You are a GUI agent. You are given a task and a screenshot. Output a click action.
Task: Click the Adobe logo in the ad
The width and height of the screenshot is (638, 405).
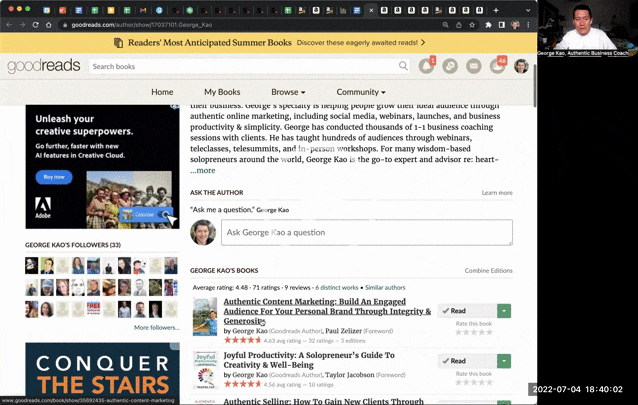click(43, 207)
